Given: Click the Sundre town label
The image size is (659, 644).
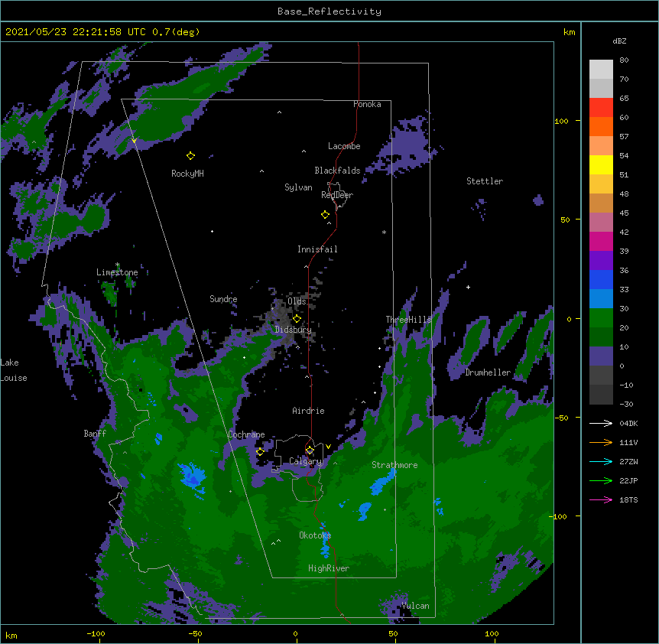Looking at the screenshot, I should click(223, 299).
